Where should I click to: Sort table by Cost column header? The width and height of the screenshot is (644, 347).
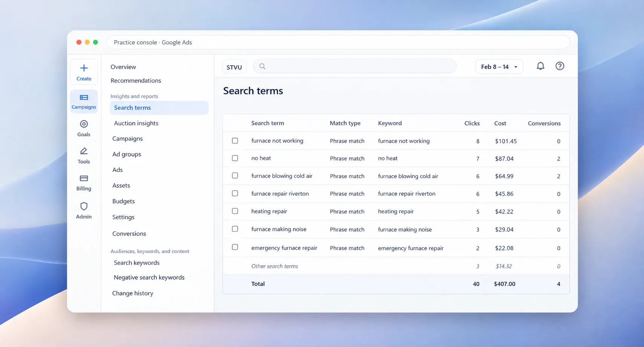(x=500, y=123)
